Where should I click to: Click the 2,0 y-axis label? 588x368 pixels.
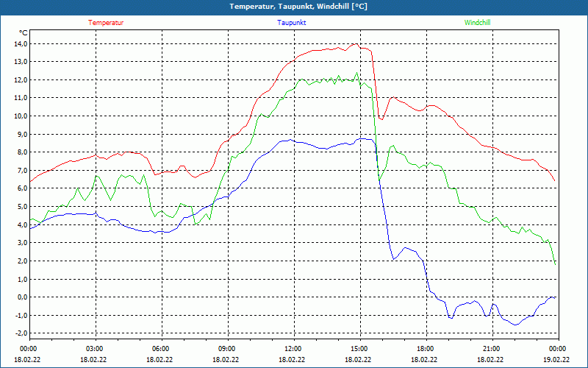coord(23,261)
